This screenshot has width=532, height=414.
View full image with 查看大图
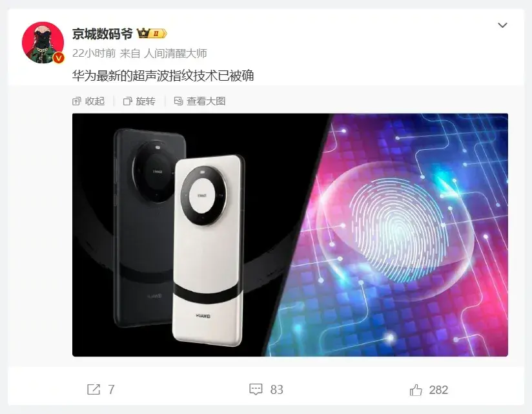[x=200, y=101]
